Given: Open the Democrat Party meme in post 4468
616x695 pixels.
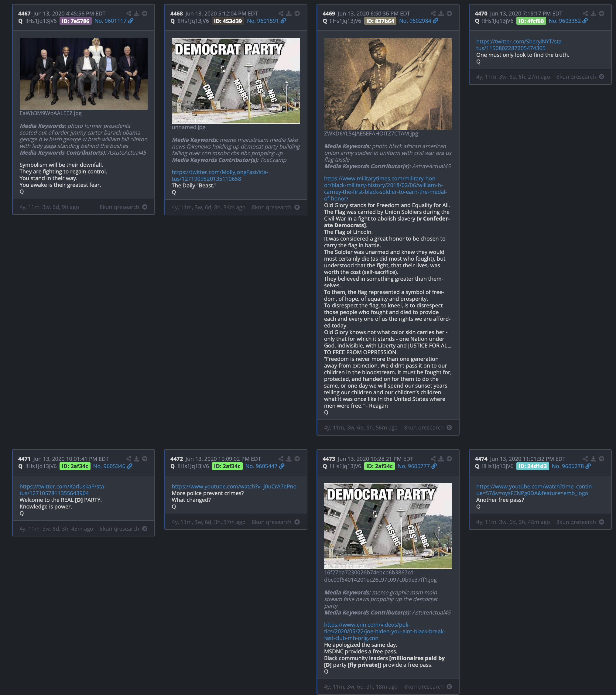Looking at the screenshot, I should point(236,80).
